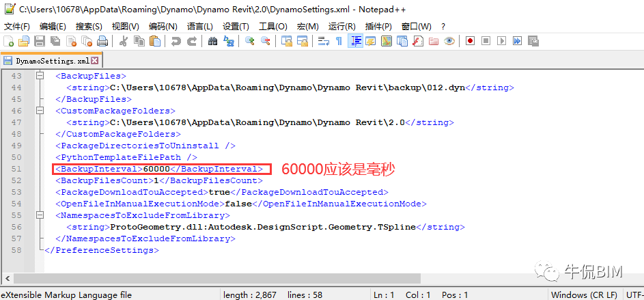644x300 pixels.
Task: Click the Save All toolbar icon
Action: pos(55,41)
